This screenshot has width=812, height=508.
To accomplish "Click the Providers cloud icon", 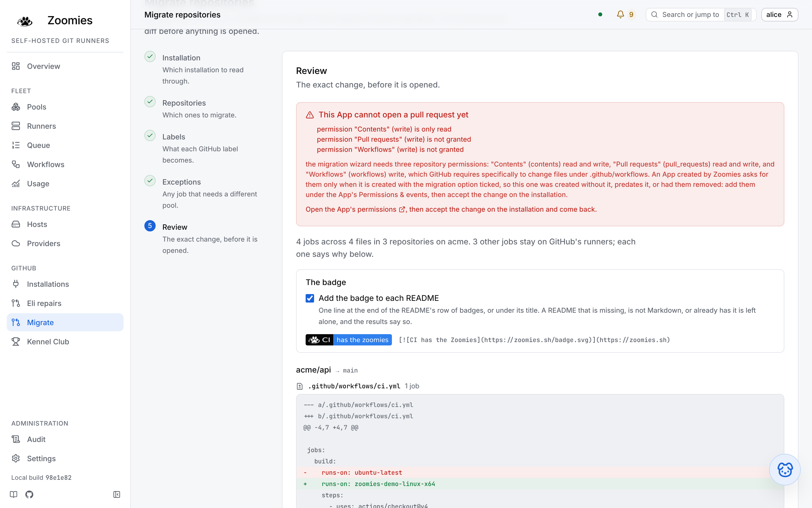I will (16, 243).
